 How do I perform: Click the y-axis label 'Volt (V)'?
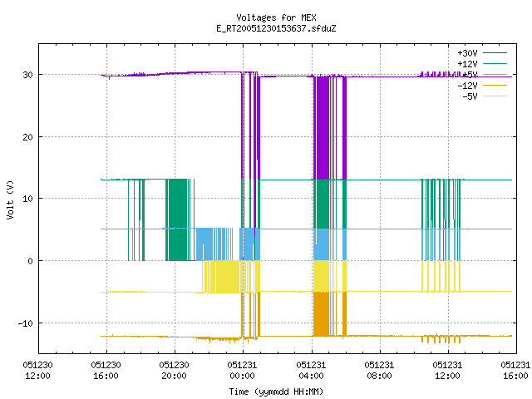coord(10,200)
